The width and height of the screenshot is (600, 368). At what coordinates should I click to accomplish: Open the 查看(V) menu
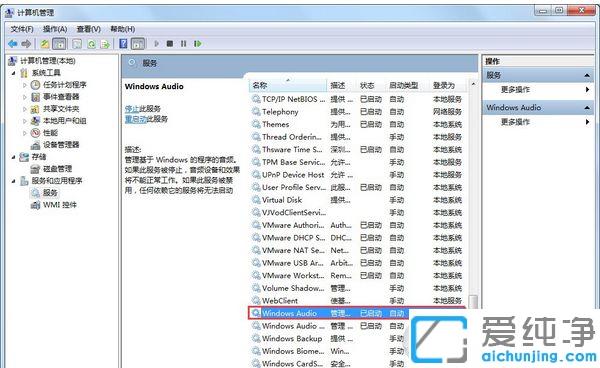coord(88,29)
